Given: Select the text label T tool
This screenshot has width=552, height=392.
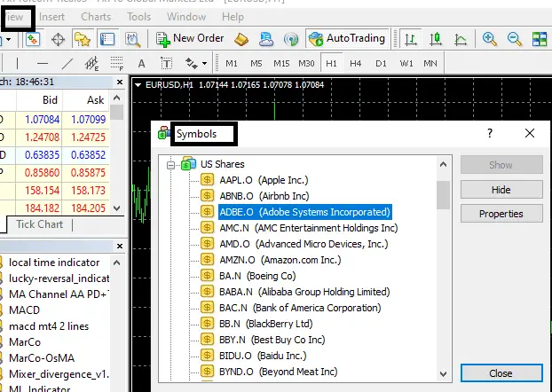Looking at the screenshot, I should tap(167, 64).
